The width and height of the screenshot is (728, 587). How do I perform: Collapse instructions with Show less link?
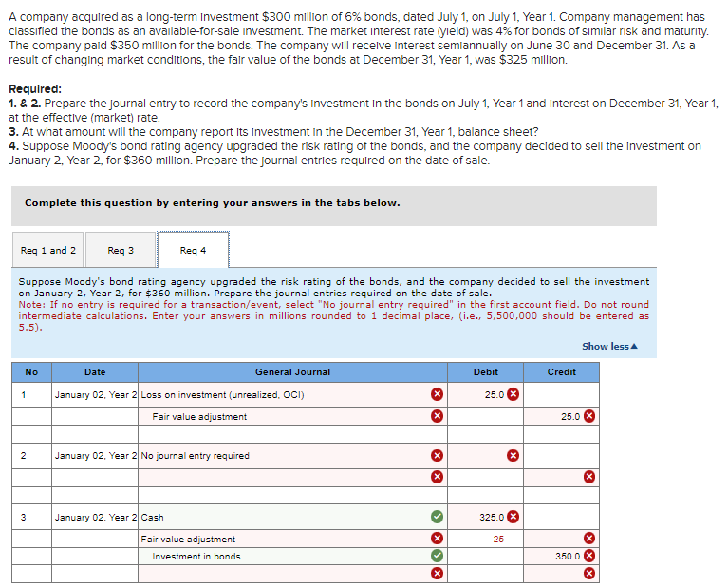tap(610, 347)
